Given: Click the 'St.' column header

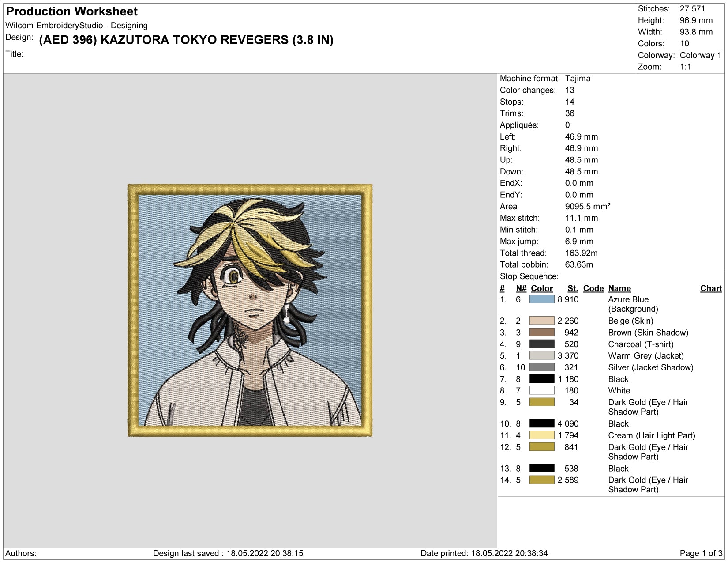Looking at the screenshot, I should pos(573,288).
